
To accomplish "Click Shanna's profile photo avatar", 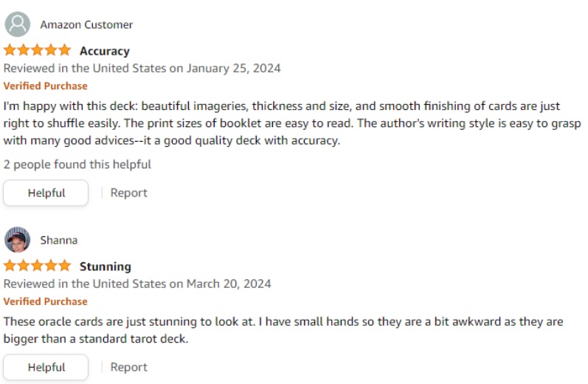I will [x=18, y=240].
